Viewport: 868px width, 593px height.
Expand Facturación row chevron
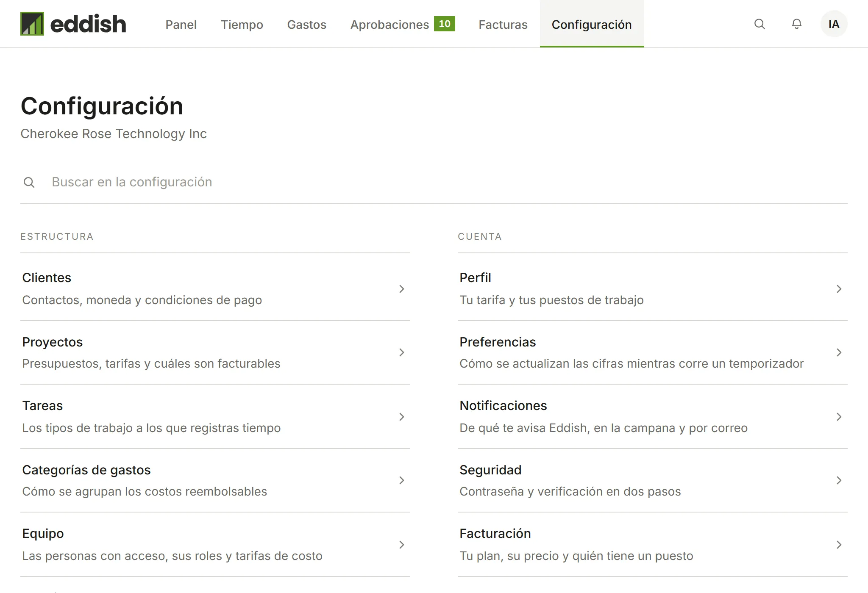point(839,545)
